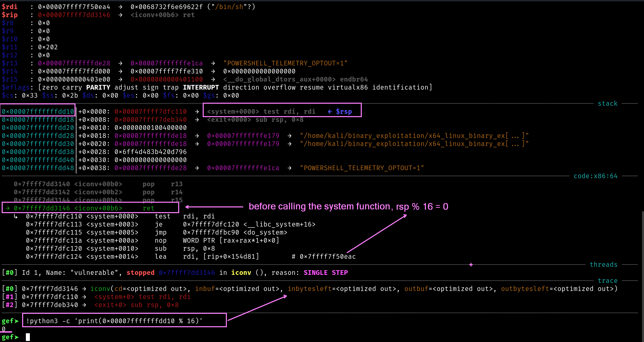Click the highlighted system+0000 test rdi entry

pyautogui.click(x=261, y=111)
